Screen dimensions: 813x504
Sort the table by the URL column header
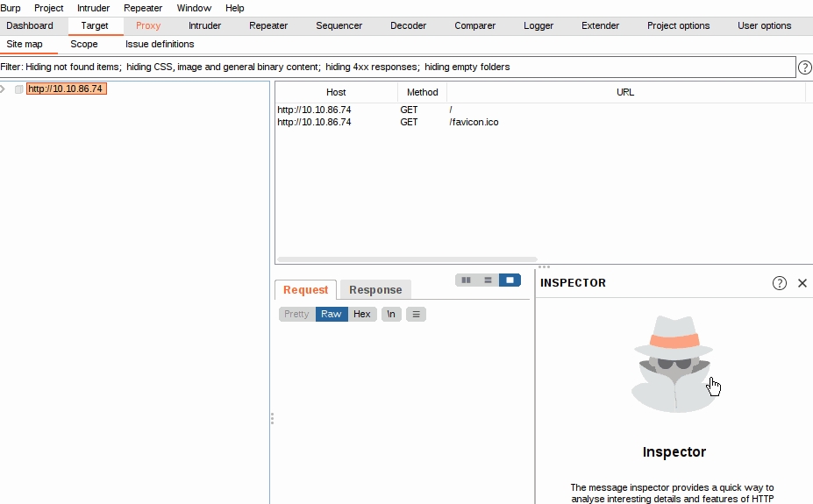tap(625, 92)
